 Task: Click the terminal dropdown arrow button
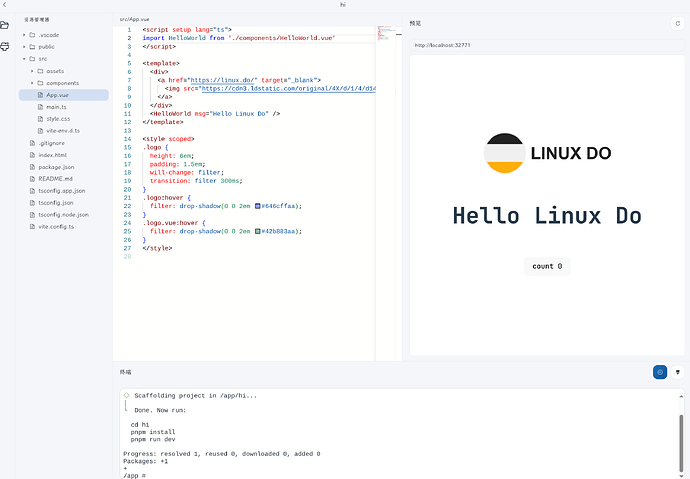(677, 372)
